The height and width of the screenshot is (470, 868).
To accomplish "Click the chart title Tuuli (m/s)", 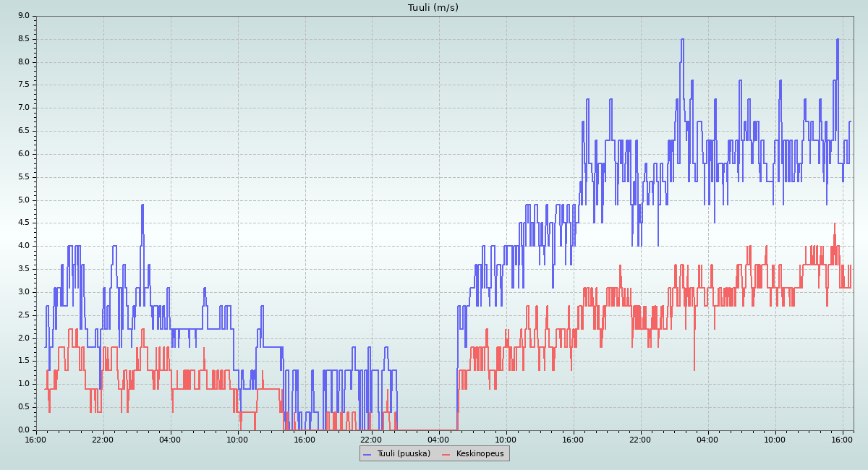I will (x=433, y=8).
